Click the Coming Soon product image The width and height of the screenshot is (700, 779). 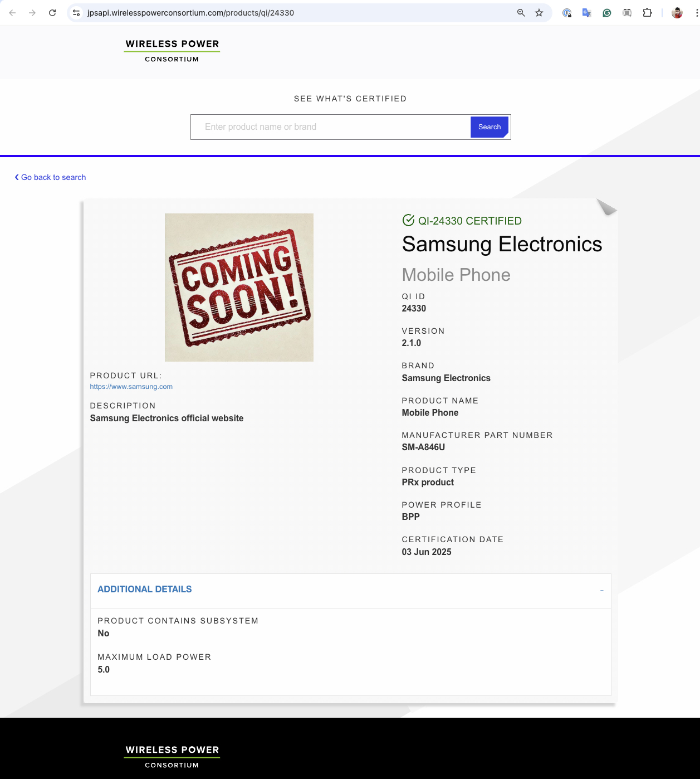tap(239, 288)
